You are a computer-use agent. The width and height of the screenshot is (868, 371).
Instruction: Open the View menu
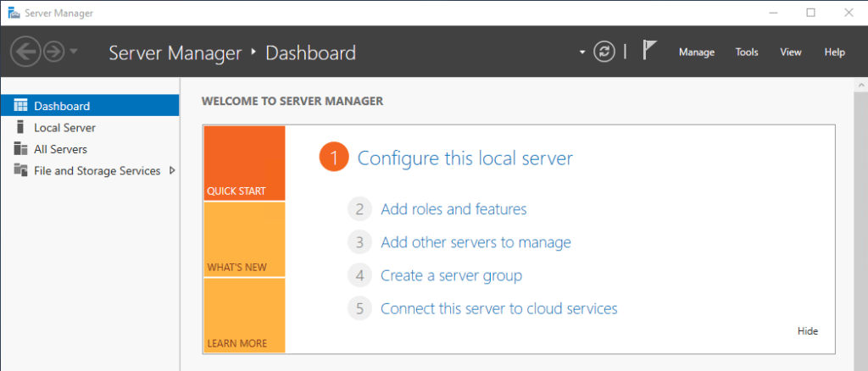(x=791, y=52)
